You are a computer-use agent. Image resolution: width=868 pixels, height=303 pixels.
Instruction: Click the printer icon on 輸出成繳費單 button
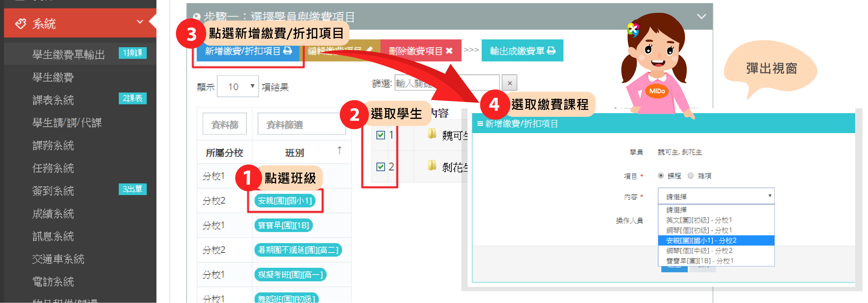551,51
